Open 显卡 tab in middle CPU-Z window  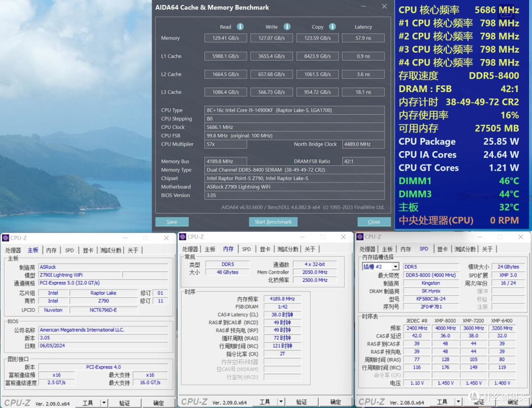[x=265, y=250]
